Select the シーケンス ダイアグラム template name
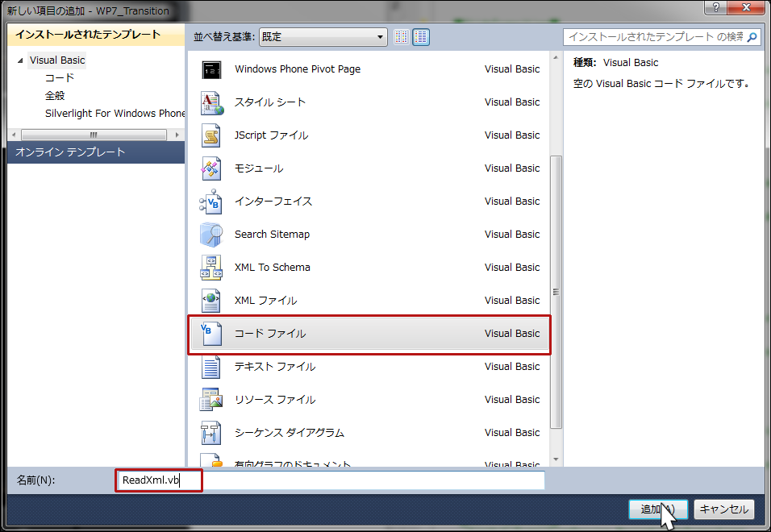 [289, 432]
